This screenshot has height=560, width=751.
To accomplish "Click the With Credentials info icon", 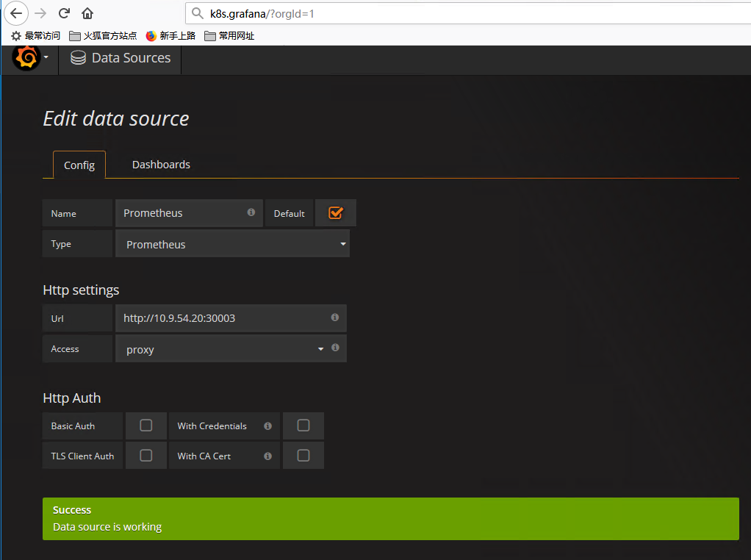I will pyautogui.click(x=267, y=426).
